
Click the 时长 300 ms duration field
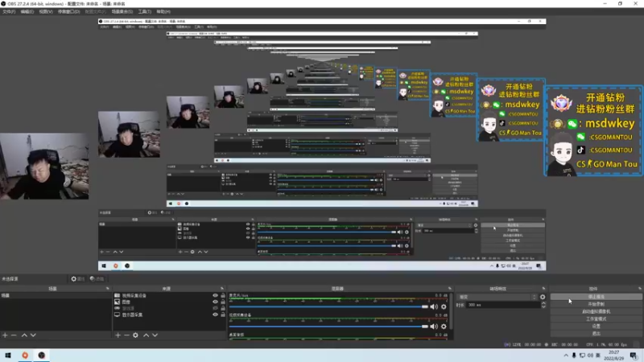tap(504, 305)
